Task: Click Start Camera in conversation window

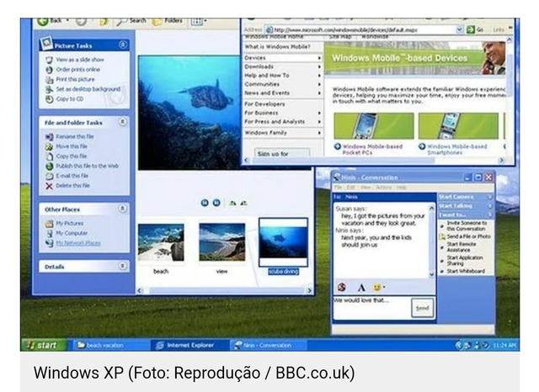Action: [x=465, y=197]
